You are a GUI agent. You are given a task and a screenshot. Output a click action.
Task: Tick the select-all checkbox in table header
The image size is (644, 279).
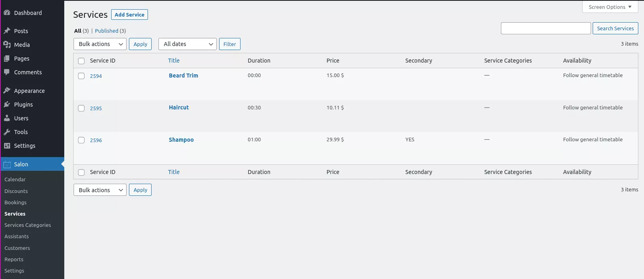[x=81, y=61]
